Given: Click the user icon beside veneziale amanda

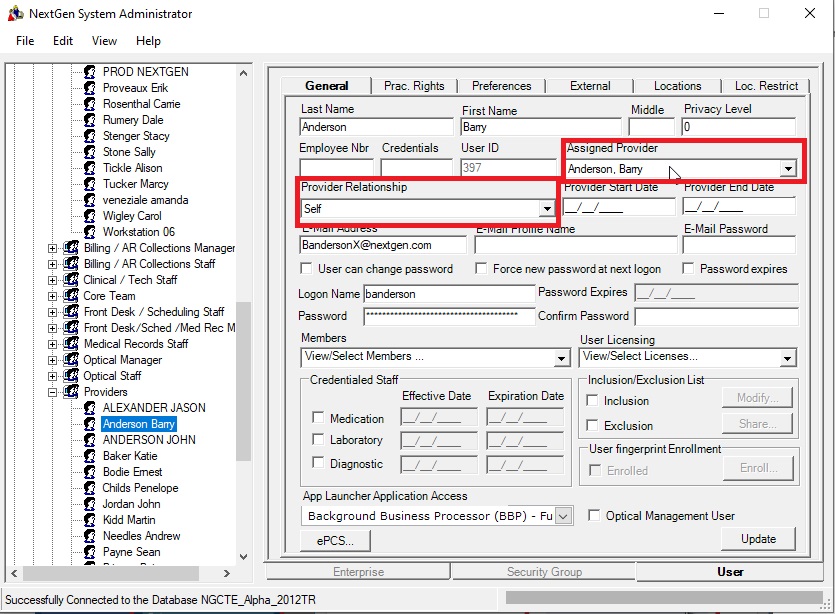Looking at the screenshot, I should tap(90, 200).
